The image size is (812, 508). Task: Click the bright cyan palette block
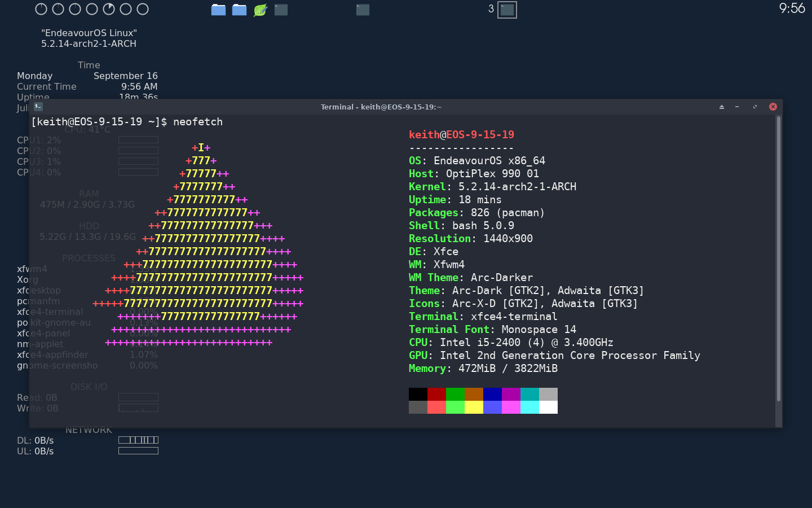click(529, 407)
